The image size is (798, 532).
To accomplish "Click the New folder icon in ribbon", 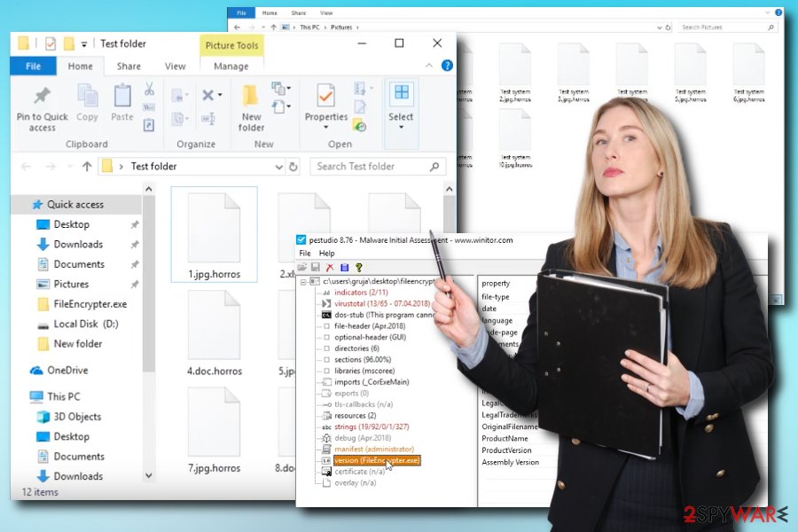I will [x=250, y=97].
